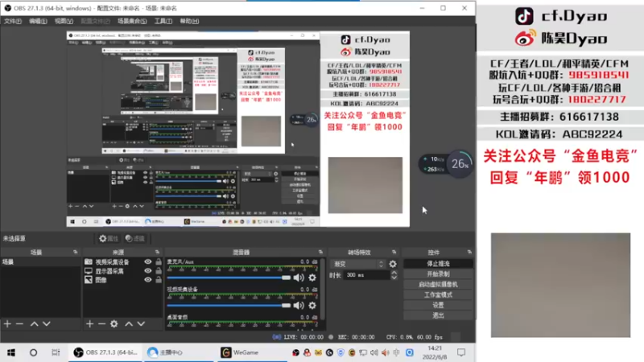Click the Windows Start button
Screen dimensions: 644x362
pyautogui.click(x=11, y=352)
